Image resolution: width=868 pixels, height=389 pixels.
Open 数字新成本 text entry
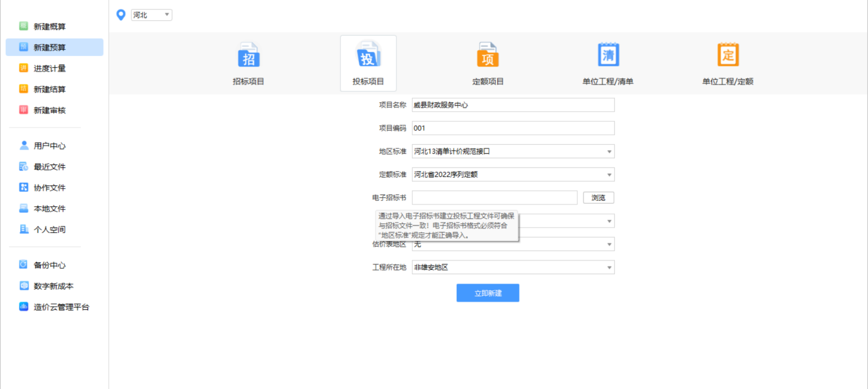pos(54,286)
